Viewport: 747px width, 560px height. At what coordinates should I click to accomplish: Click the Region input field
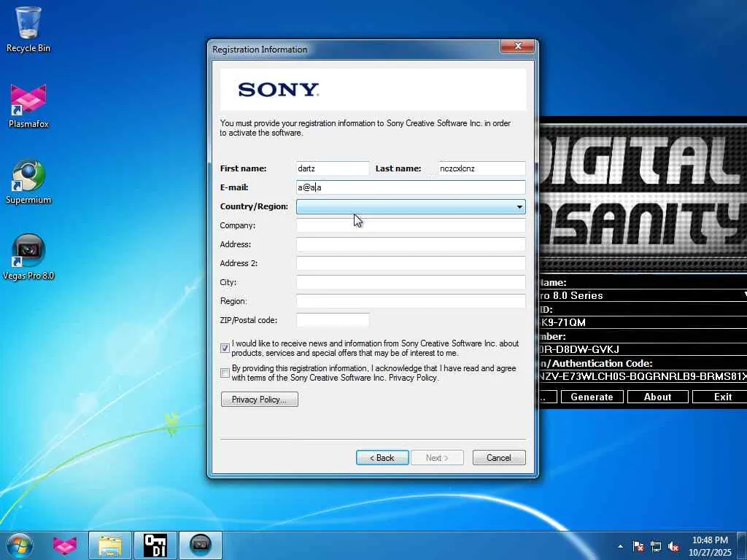[x=411, y=301]
